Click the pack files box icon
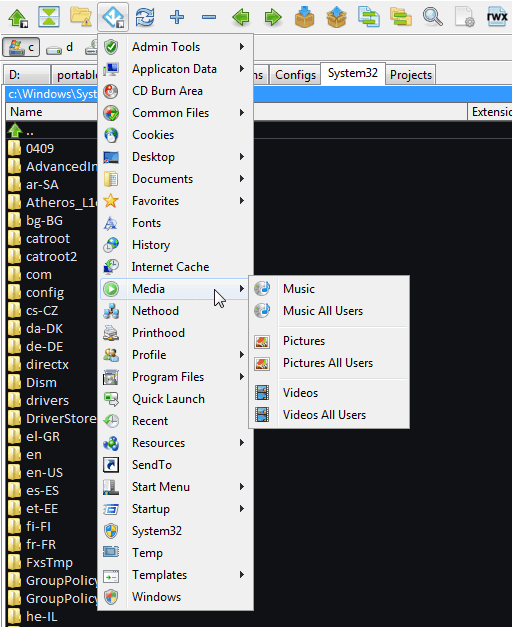The image size is (512, 627). (x=304, y=17)
